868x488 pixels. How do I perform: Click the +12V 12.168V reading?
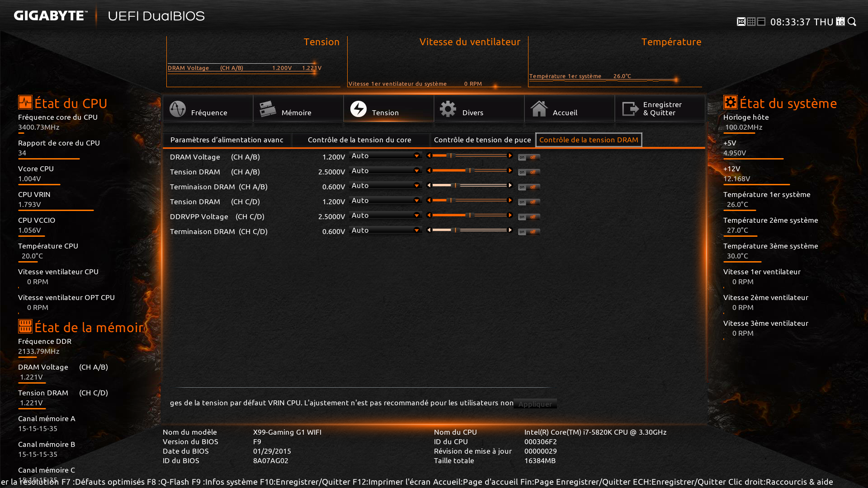point(737,179)
